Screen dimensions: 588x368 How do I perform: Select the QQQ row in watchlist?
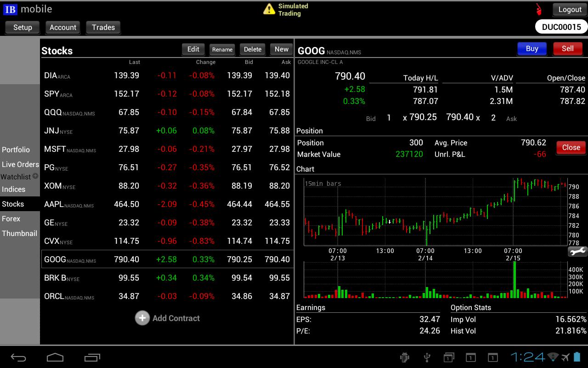(x=167, y=112)
